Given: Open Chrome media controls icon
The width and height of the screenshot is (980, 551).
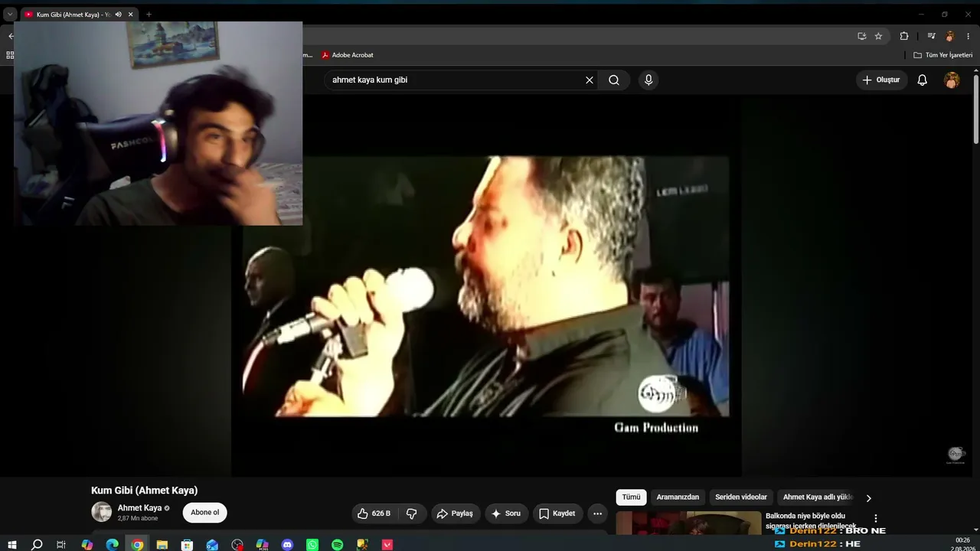Looking at the screenshot, I should point(931,36).
